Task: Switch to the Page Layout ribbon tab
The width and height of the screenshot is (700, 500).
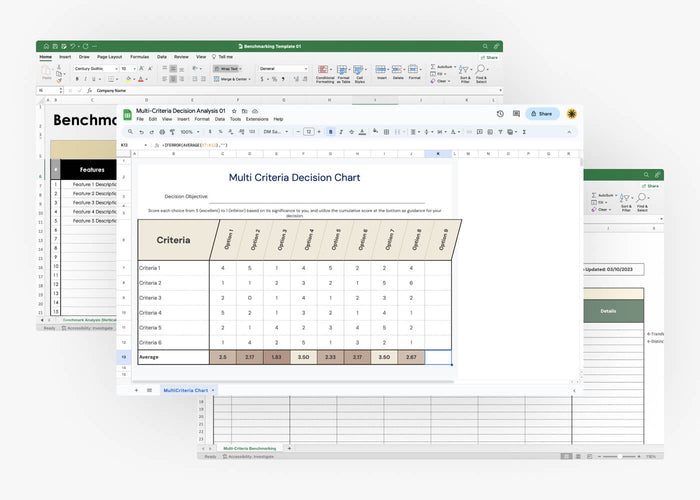Action: click(x=109, y=57)
